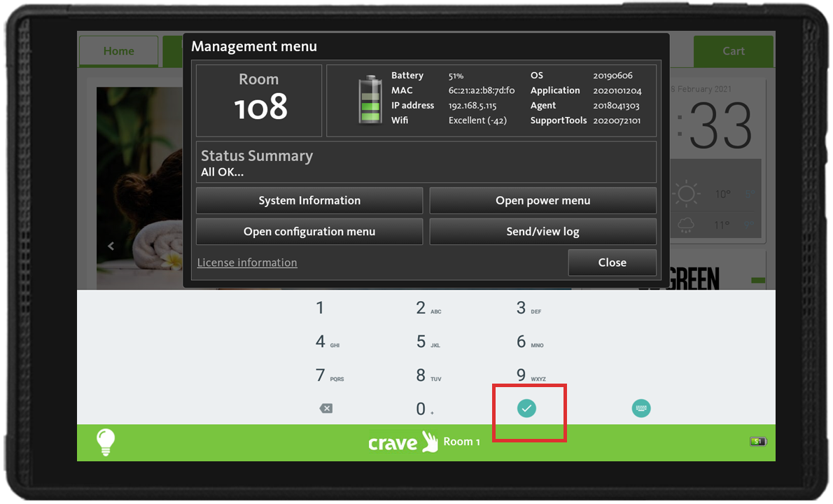Tap number 6 MNO key
Screen dimensions: 833x504
(529, 342)
